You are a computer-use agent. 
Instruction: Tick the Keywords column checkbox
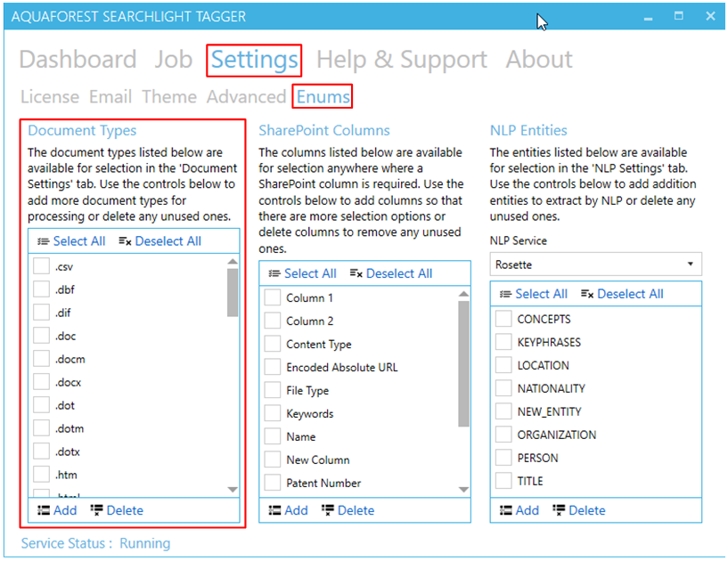tap(273, 413)
